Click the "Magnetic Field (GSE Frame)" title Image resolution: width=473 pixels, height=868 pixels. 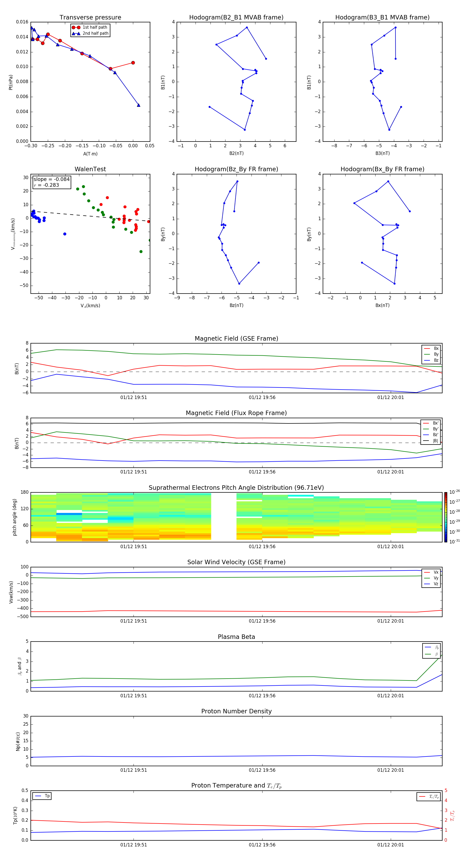(x=236, y=339)
